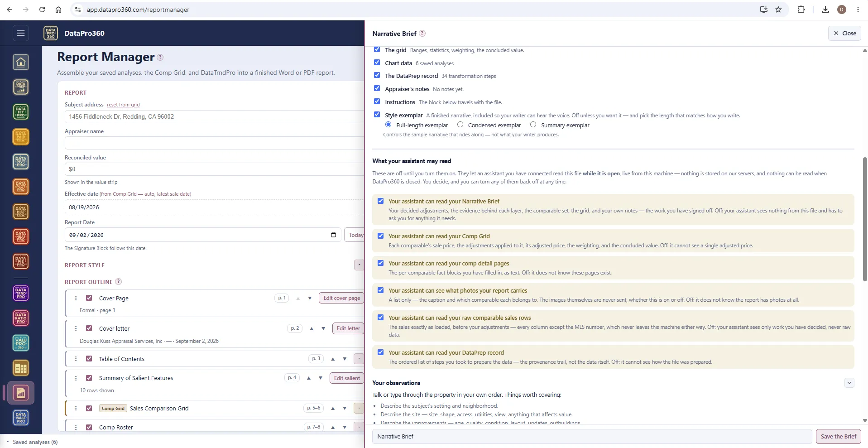Click Save the Brief button
Viewport: 868px width, 448px height.
(x=838, y=436)
